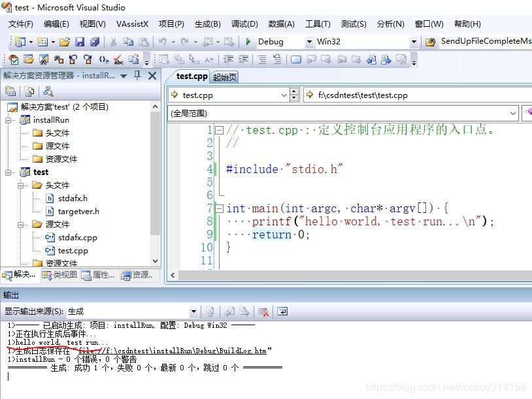
Task: Open the 编辑(E) menu
Action: click(x=56, y=24)
